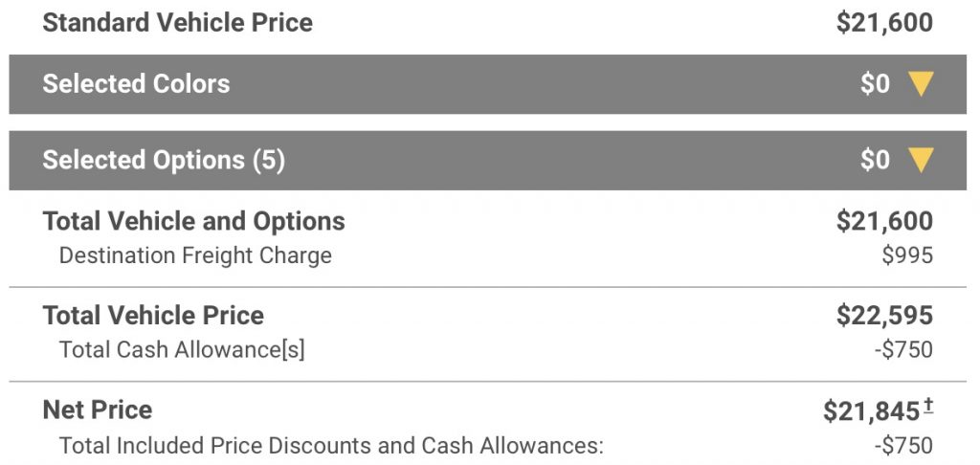Select the Net Price label
The width and height of the screenshot is (980, 465).
point(98,410)
